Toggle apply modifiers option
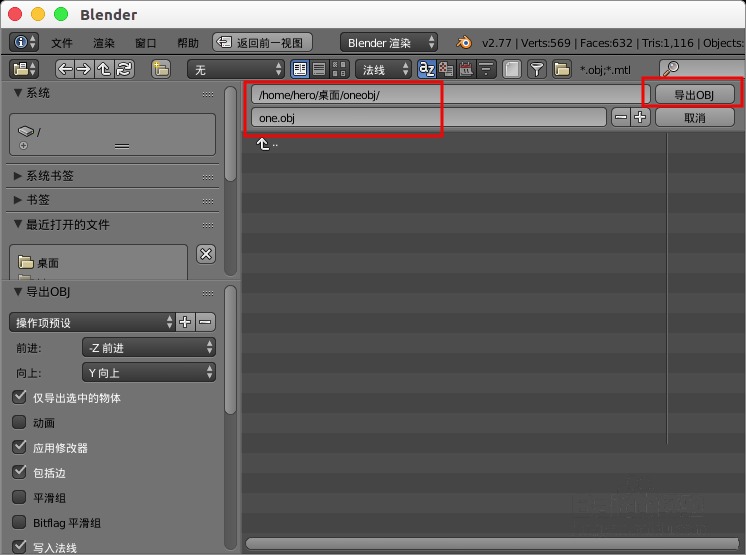This screenshot has height=555, width=746. point(19,447)
